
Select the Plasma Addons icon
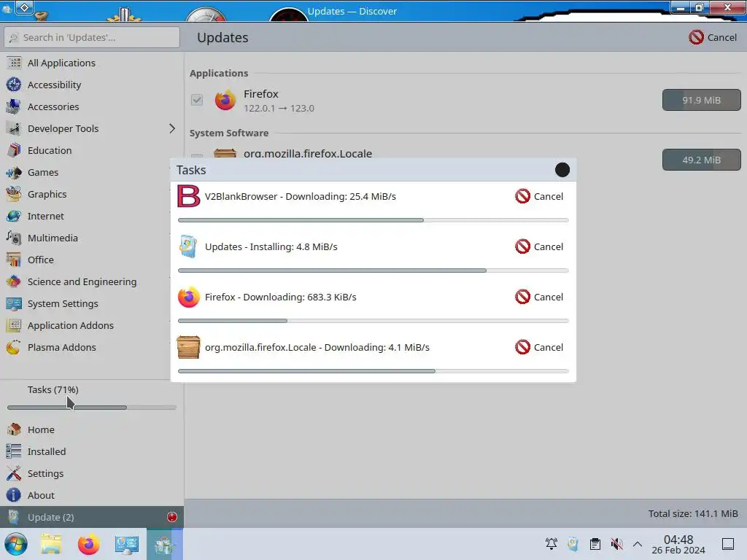(x=14, y=348)
